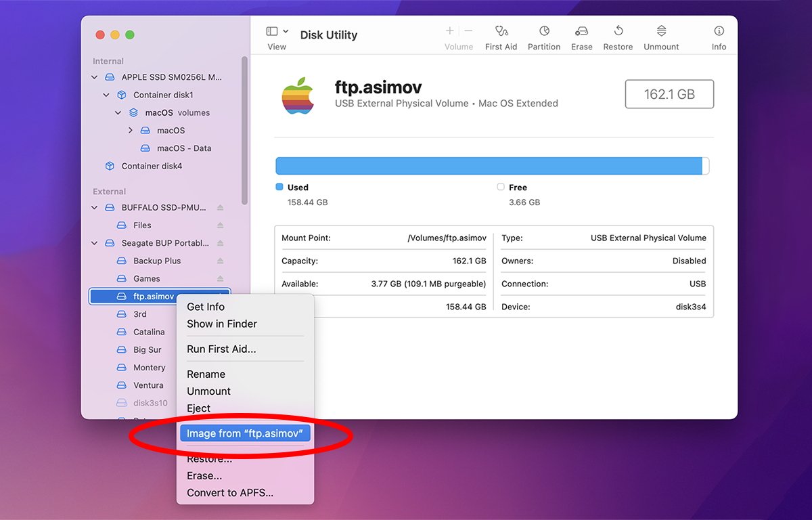This screenshot has height=520, width=812.
Task: Click the remove Volume minus icon
Action: [x=468, y=31]
